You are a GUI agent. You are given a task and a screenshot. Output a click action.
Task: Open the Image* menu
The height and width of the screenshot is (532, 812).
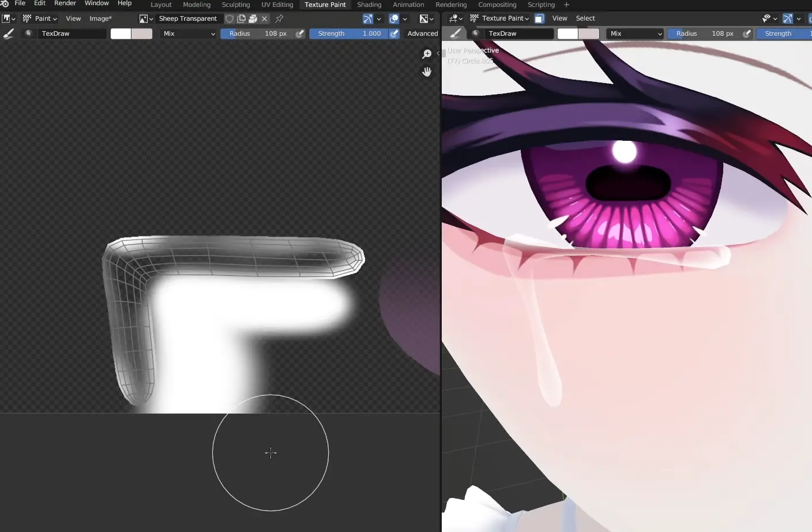coord(100,18)
